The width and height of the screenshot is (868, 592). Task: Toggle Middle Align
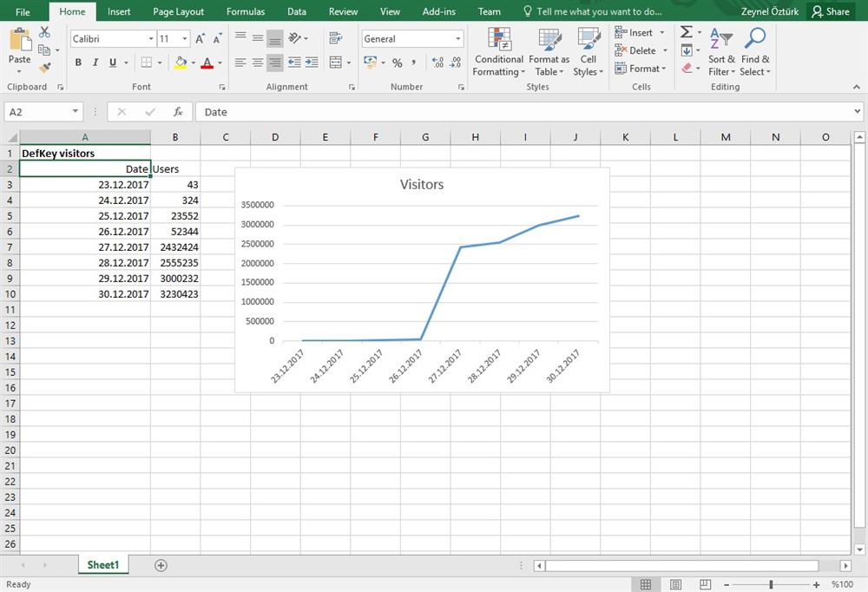tap(258, 37)
